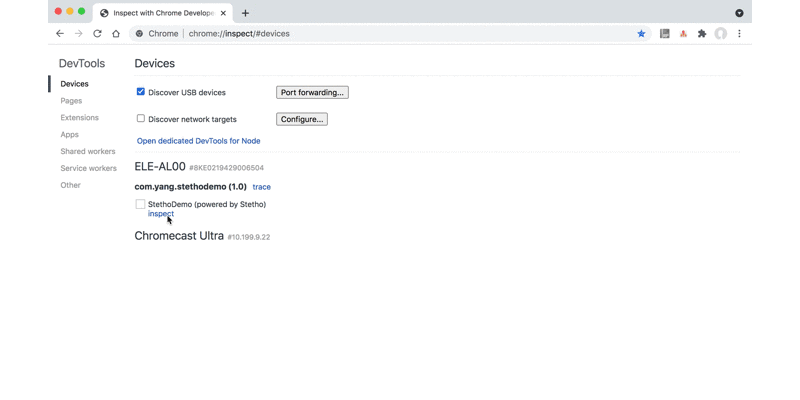Click the Port forwarding button

312,92
